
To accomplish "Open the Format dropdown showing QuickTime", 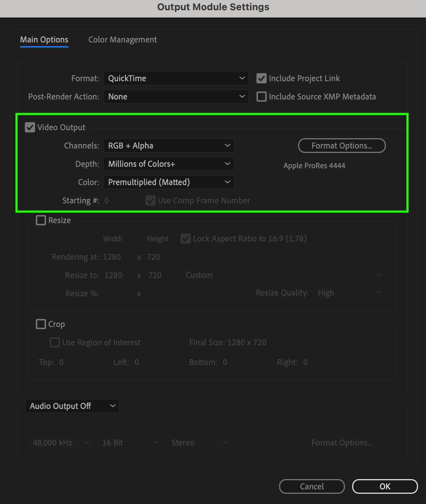I will [x=176, y=78].
